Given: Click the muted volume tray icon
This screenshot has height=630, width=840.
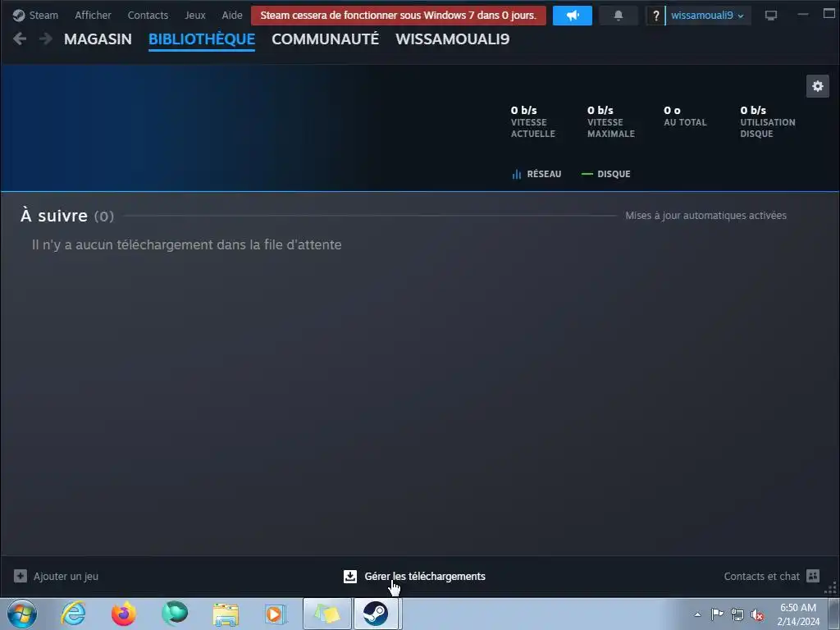Looking at the screenshot, I should click(x=757, y=614).
